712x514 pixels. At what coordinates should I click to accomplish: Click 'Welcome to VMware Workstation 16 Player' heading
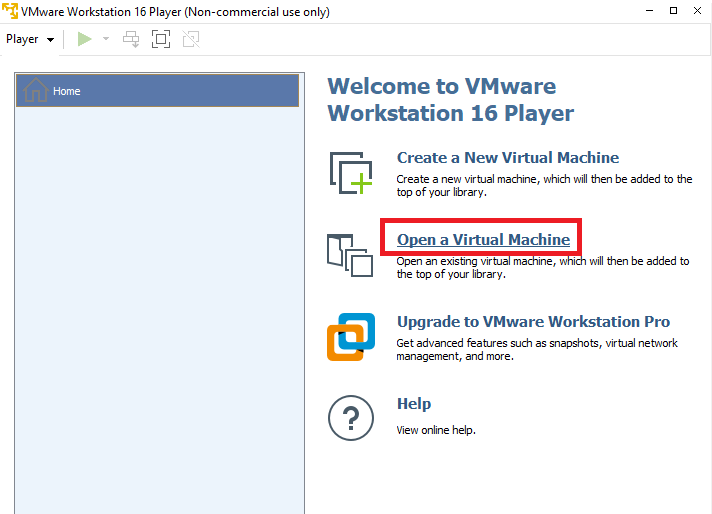(x=450, y=100)
